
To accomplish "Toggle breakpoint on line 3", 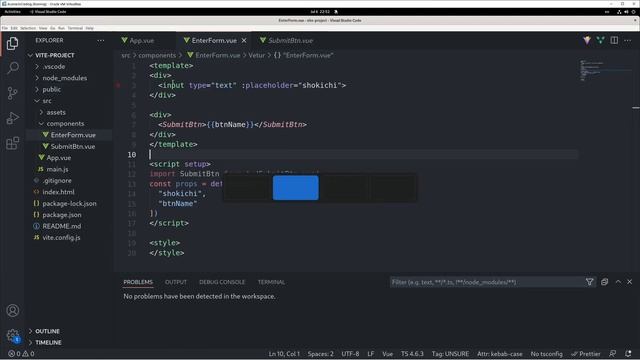I will point(118,85).
